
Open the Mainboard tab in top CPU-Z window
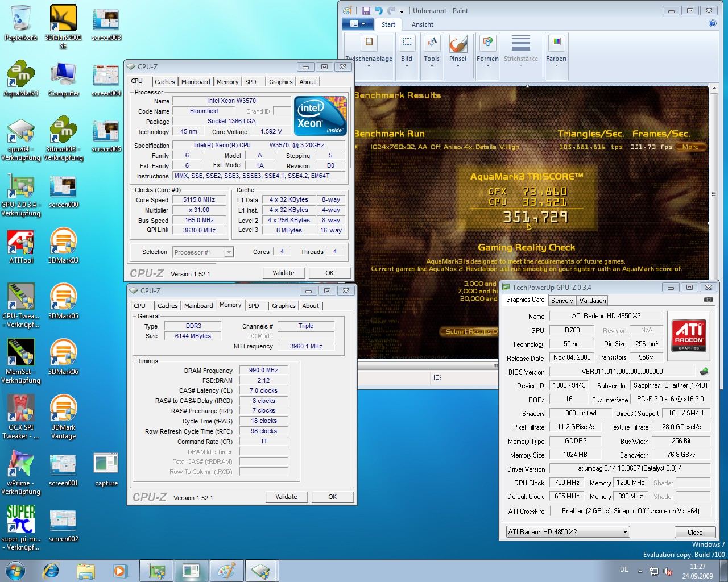(196, 82)
